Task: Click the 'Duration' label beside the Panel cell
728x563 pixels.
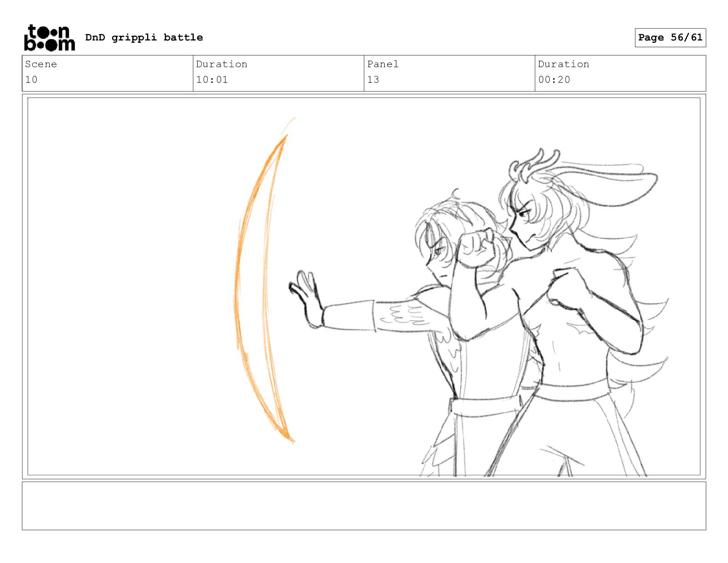Action: [x=563, y=64]
